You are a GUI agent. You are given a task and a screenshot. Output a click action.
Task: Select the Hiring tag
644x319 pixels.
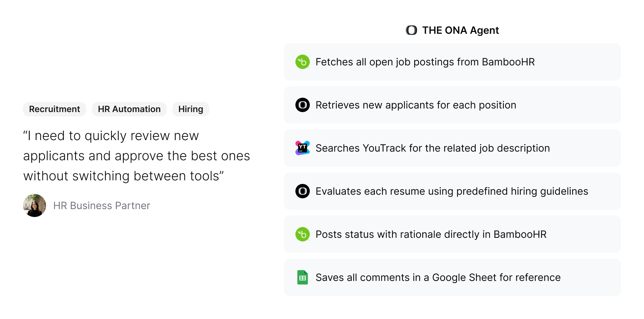191,109
